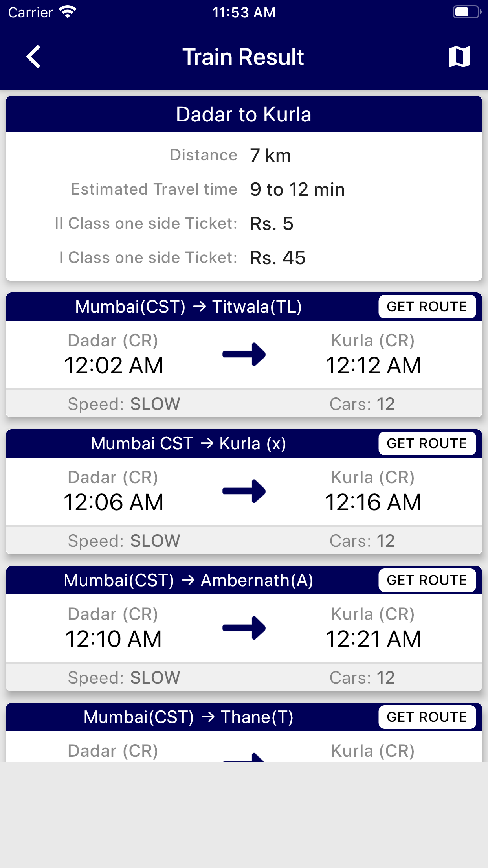Image resolution: width=488 pixels, height=868 pixels.
Task: Click the arrow icon in 12:06 AM train
Action: tap(244, 491)
